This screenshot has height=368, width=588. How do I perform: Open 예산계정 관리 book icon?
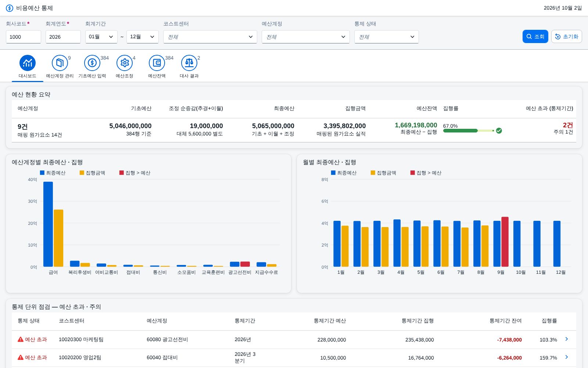tap(60, 63)
